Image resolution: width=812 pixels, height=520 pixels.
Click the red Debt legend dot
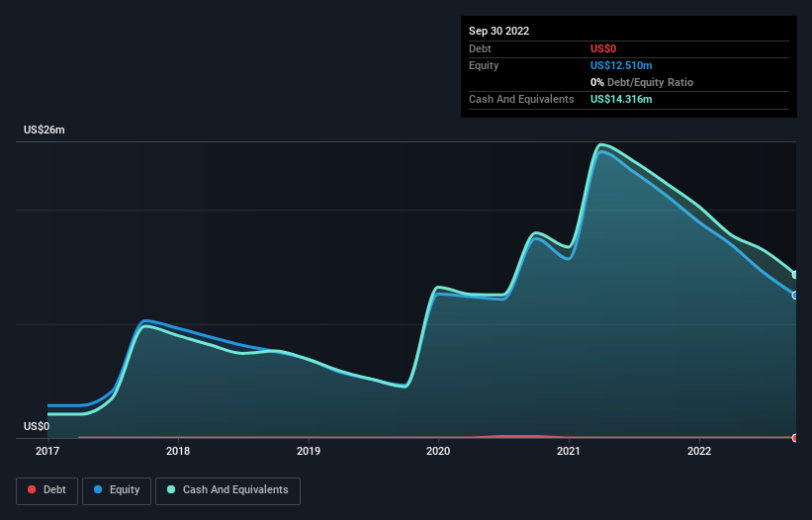tap(32, 489)
